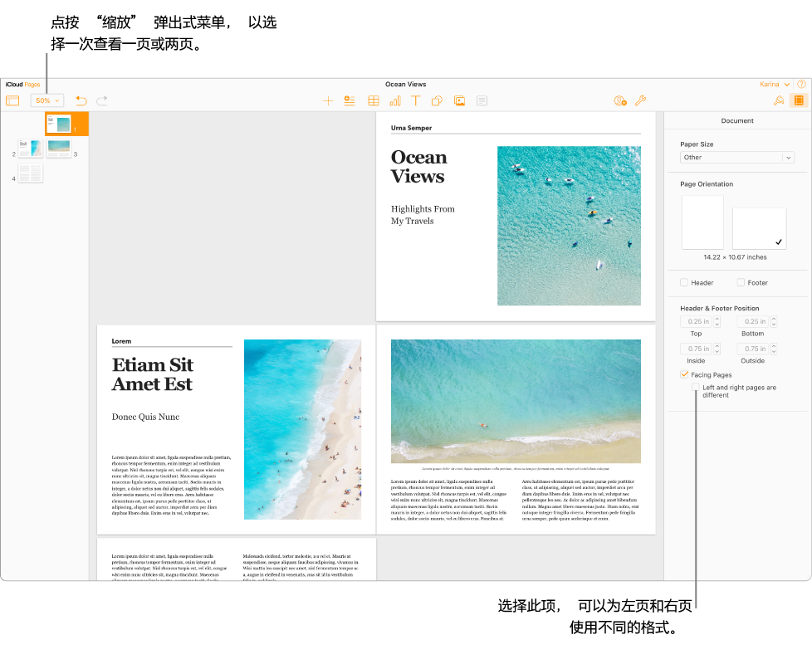The height and width of the screenshot is (664, 812).
Task: Insert a media image from the toolbar
Action: click(459, 101)
